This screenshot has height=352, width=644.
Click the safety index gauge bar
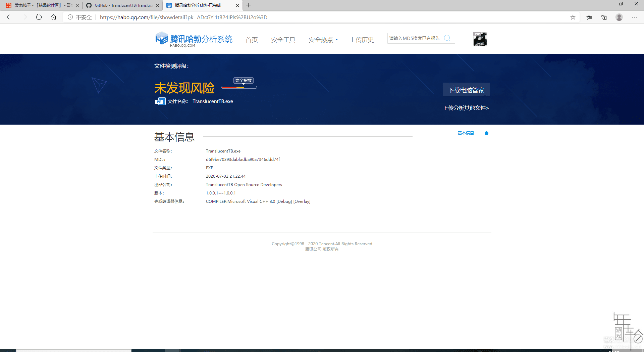tap(239, 87)
